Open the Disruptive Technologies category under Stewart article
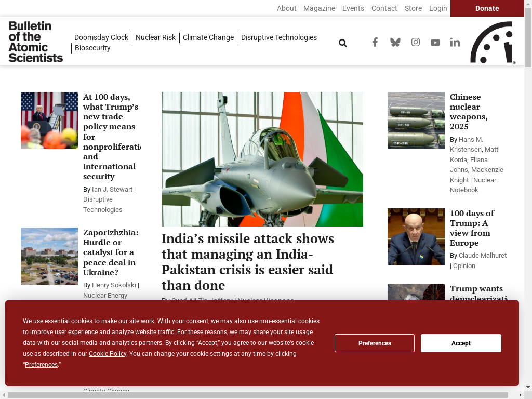Viewport: 532px width, 399px height. (102, 205)
